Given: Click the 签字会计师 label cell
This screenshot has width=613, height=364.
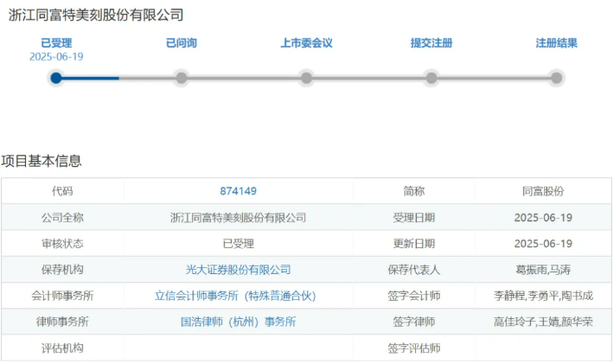Looking at the screenshot, I should 414,296.
